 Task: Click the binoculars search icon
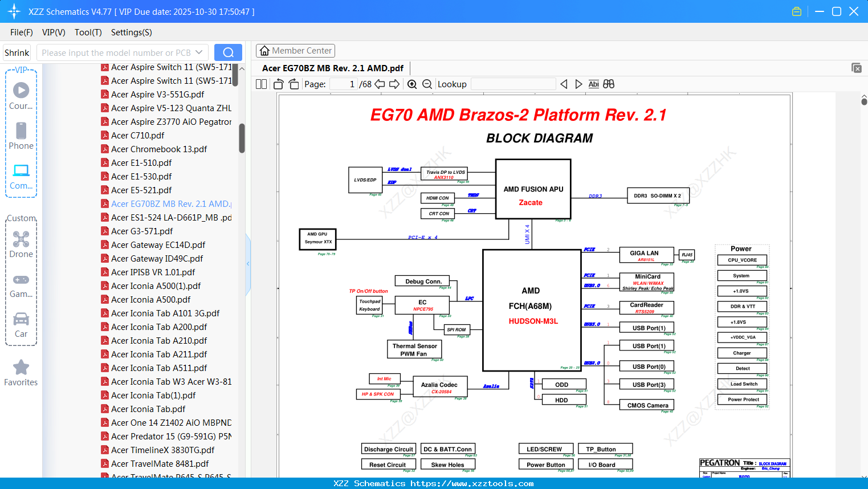(x=609, y=84)
